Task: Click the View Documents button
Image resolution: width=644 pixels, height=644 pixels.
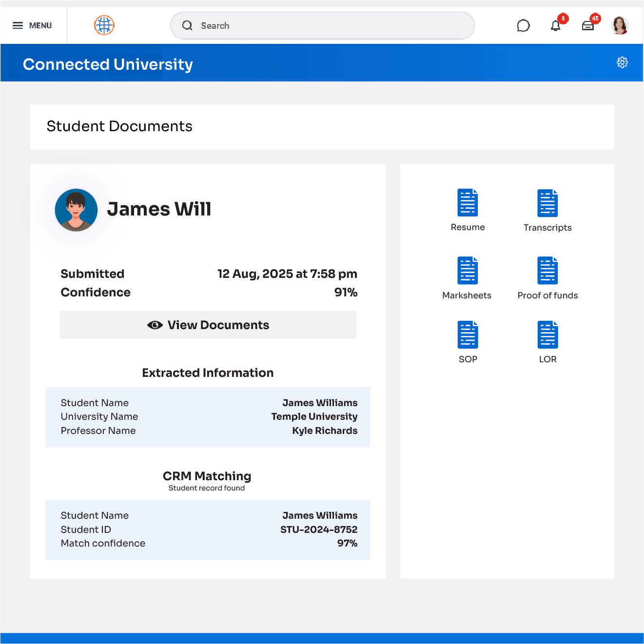Action: pyautogui.click(x=208, y=325)
